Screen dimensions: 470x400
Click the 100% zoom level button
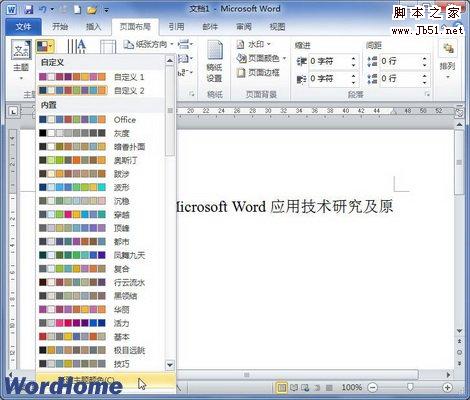tap(351, 387)
